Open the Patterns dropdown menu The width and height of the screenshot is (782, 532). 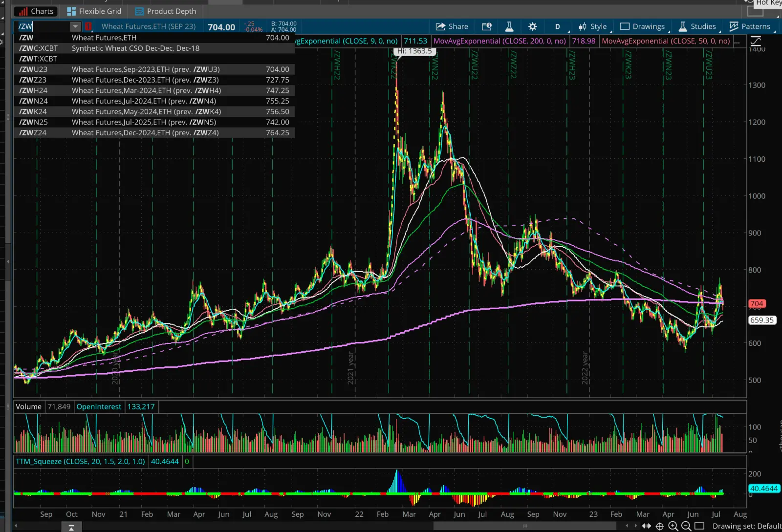(750, 26)
